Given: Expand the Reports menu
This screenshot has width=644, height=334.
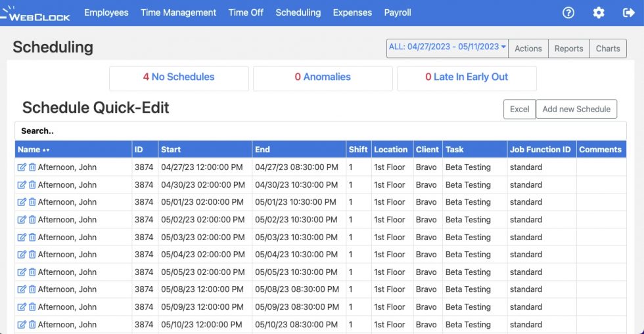Looking at the screenshot, I should coord(568,49).
